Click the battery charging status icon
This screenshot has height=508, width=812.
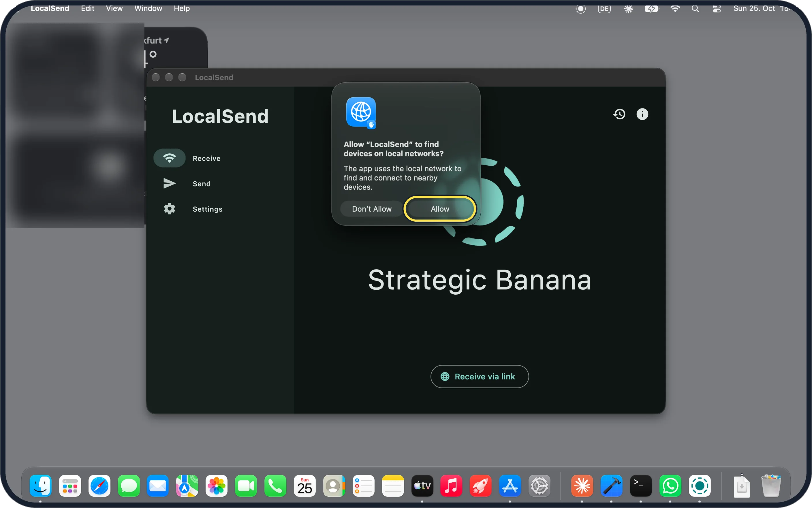click(x=651, y=9)
